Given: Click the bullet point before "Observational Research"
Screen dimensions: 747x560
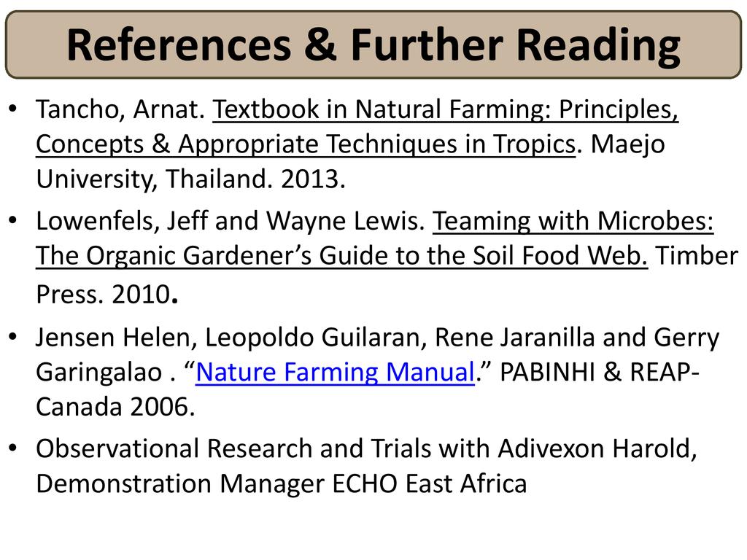Looking at the screenshot, I should (14, 449).
